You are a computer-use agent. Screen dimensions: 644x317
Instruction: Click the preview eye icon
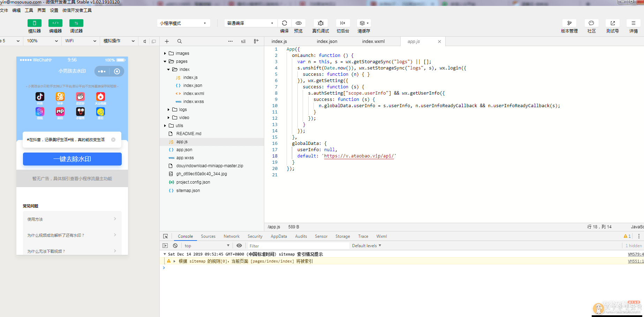coord(298,23)
